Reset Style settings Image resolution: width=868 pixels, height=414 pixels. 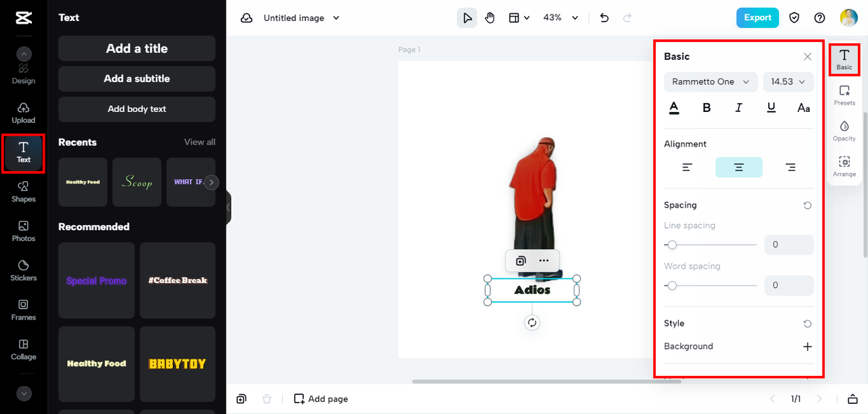807,324
